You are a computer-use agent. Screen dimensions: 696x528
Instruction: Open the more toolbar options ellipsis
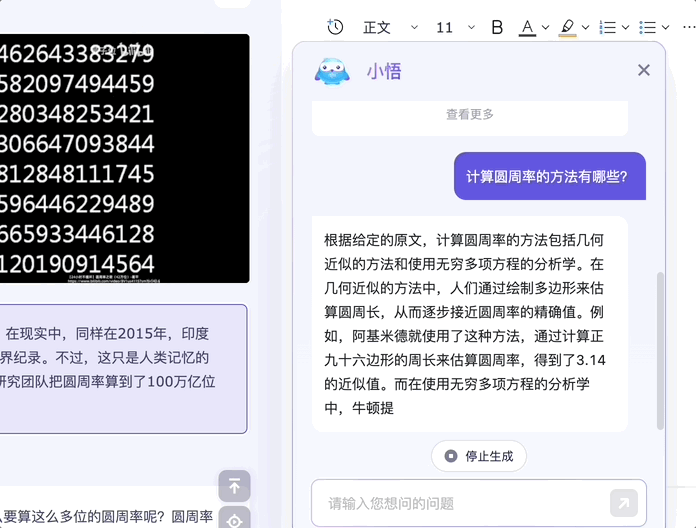click(689, 28)
